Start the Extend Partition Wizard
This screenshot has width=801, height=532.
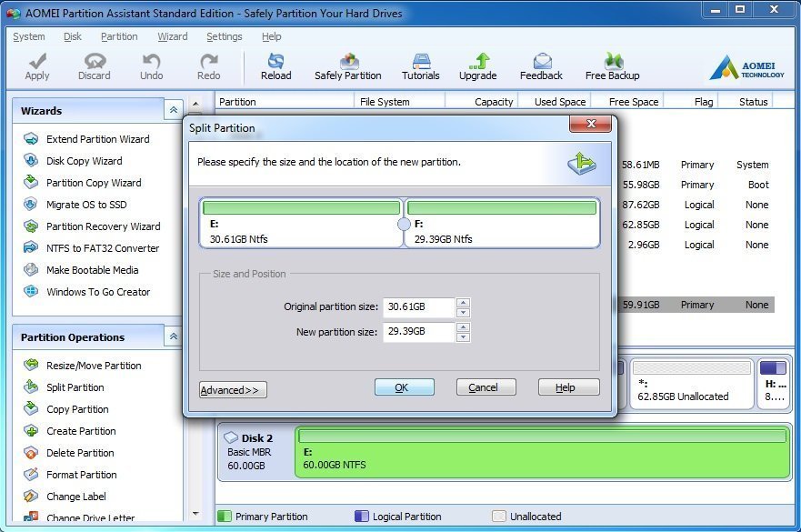tap(87, 139)
